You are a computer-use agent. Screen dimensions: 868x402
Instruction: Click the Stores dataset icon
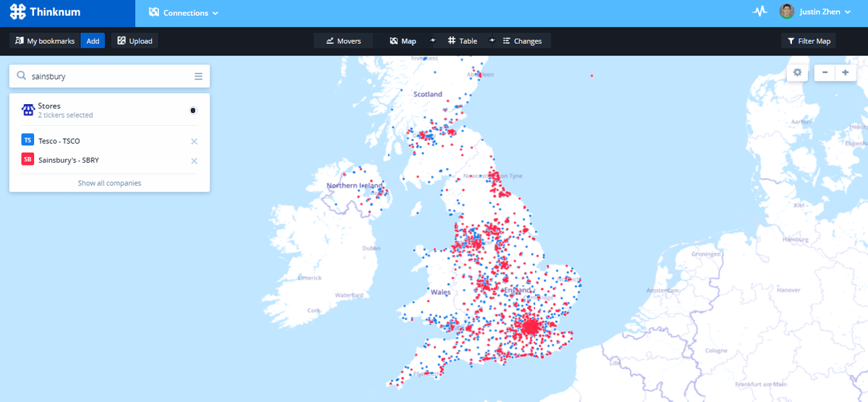[28, 110]
